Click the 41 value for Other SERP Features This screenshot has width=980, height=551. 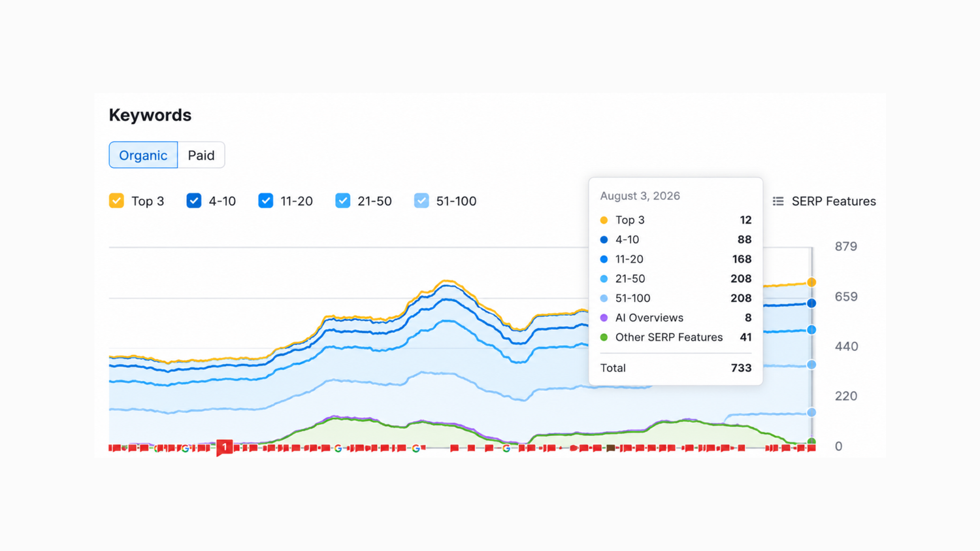(745, 338)
